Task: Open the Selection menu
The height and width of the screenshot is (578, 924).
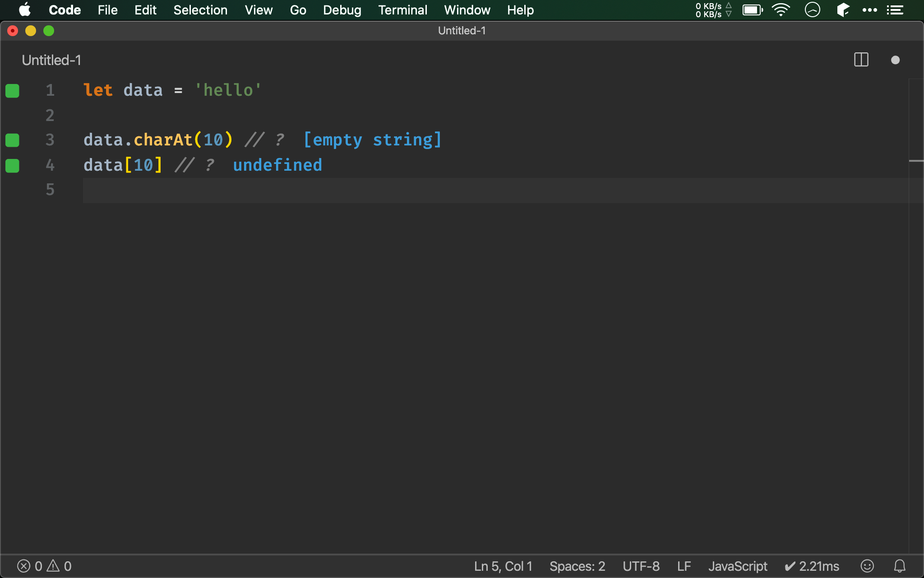Action: click(x=200, y=10)
